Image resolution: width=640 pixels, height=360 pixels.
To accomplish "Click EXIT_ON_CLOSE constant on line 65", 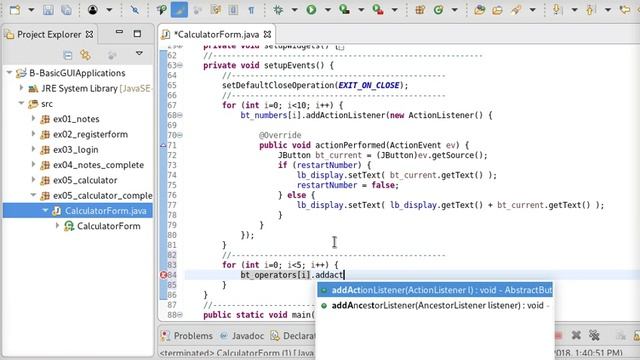I will tap(369, 85).
